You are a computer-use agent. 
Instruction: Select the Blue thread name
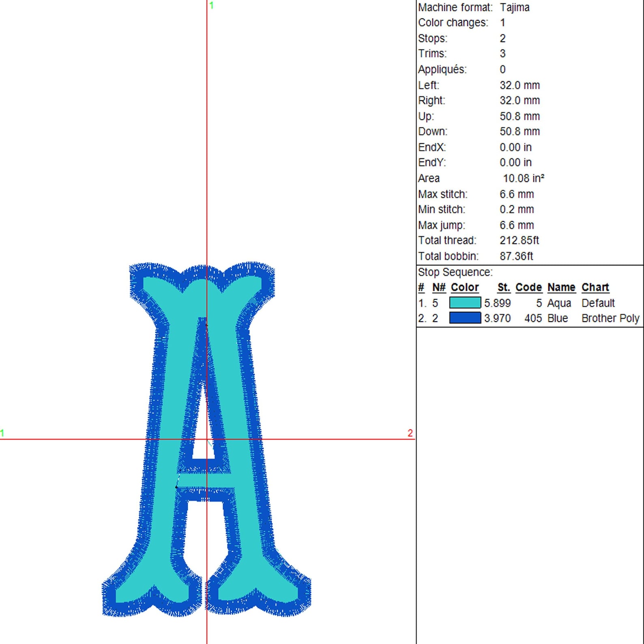558,318
